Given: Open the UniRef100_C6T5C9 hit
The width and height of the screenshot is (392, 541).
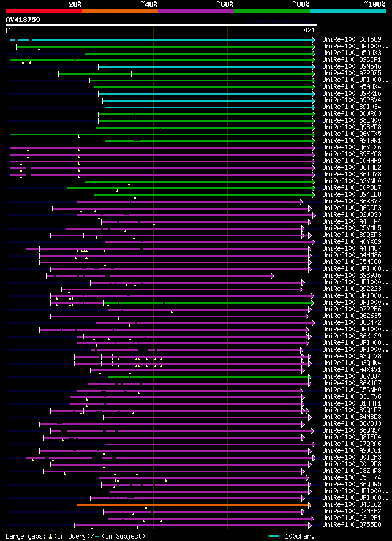Looking at the screenshot, I should click(352, 39).
